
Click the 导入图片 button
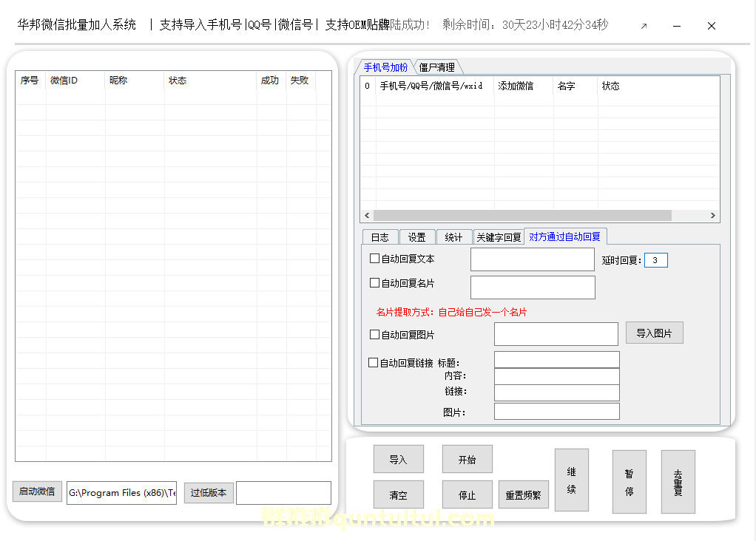[654, 333]
